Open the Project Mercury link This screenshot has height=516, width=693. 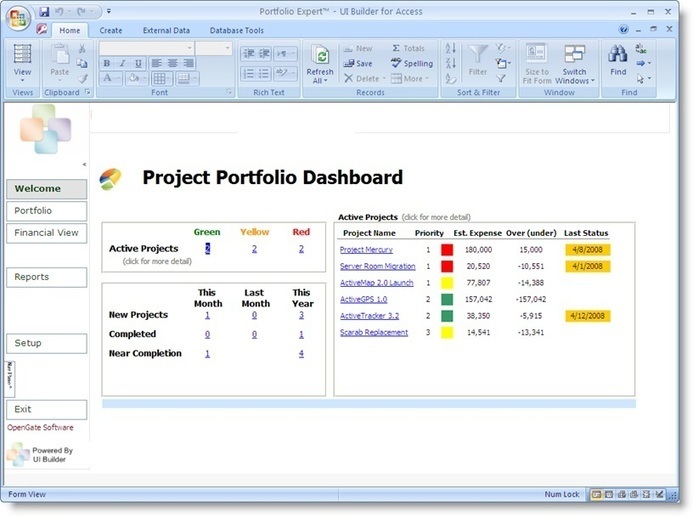(366, 250)
